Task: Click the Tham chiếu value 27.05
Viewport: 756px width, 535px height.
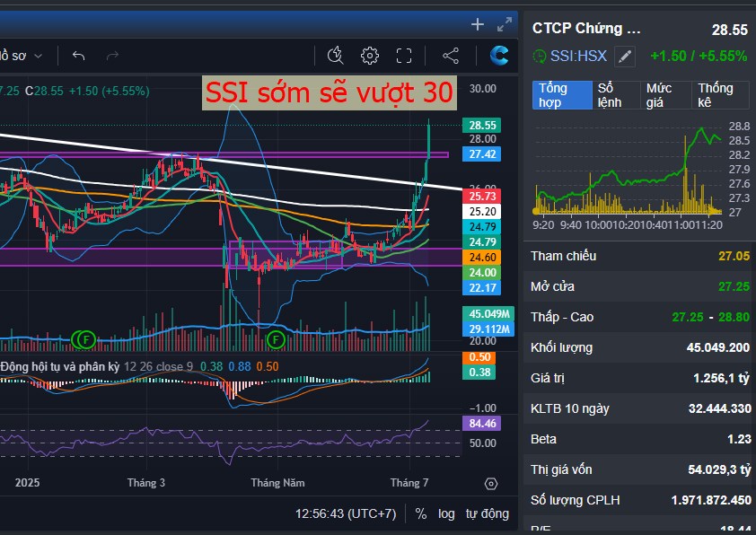Action: point(734,256)
